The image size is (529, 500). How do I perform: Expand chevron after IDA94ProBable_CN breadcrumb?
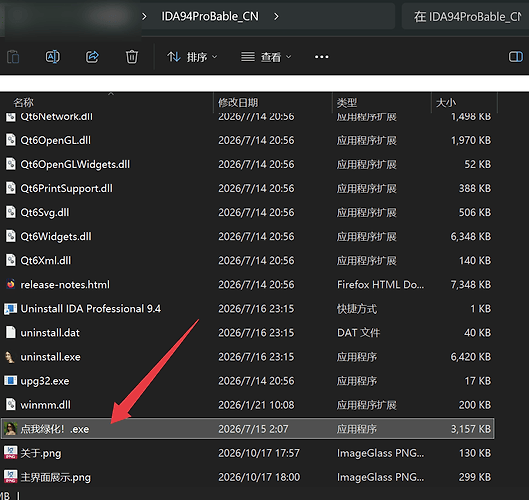(x=276, y=16)
